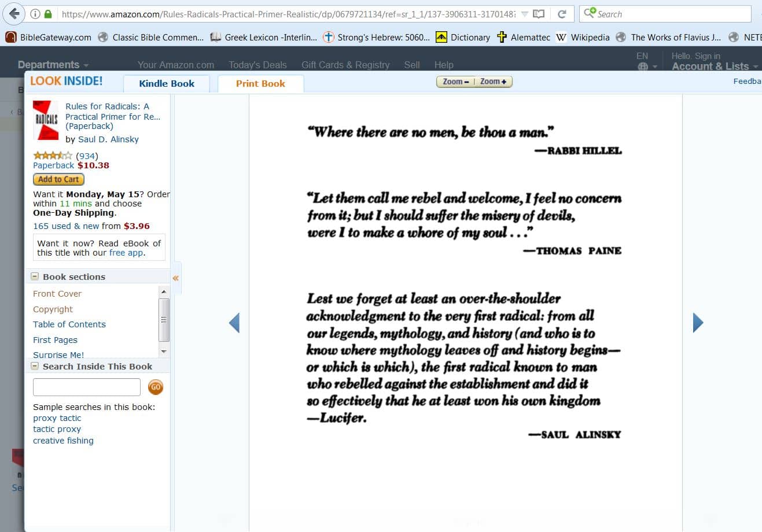The image size is (762, 532).
Task: Go to Your Amazon.com
Action: click(x=176, y=65)
